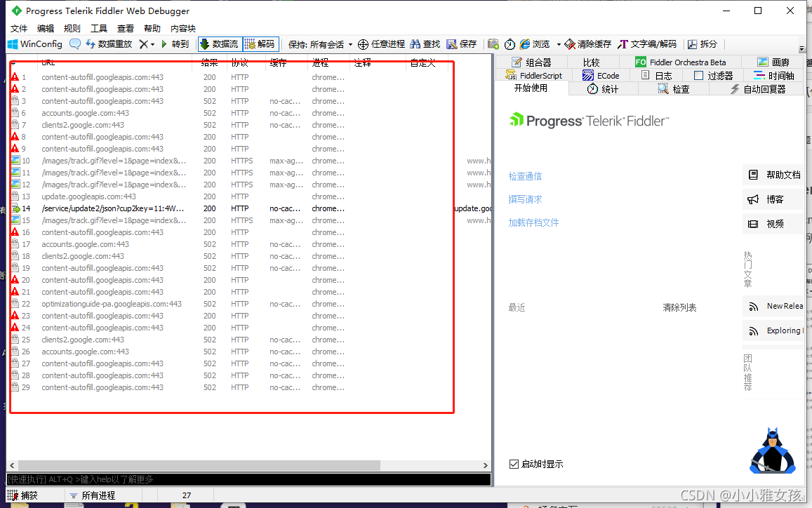Click the comment speech bubble icon
Screen dimensions: 812x508
(75, 44)
